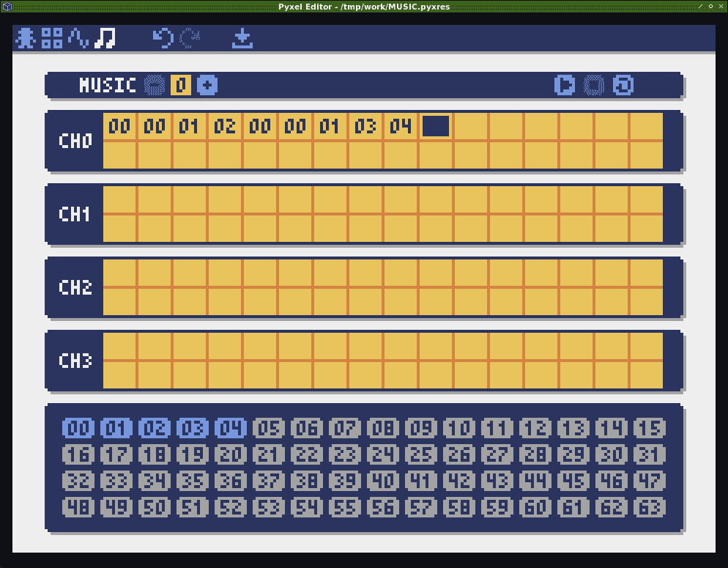
Task: Toggle loop playback
Action: click(623, 85)
